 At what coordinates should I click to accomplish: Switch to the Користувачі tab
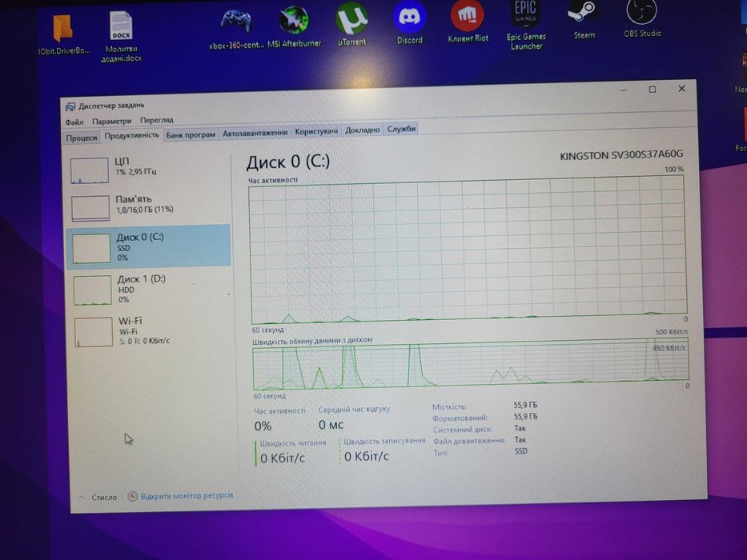click(x=316, y=131)
